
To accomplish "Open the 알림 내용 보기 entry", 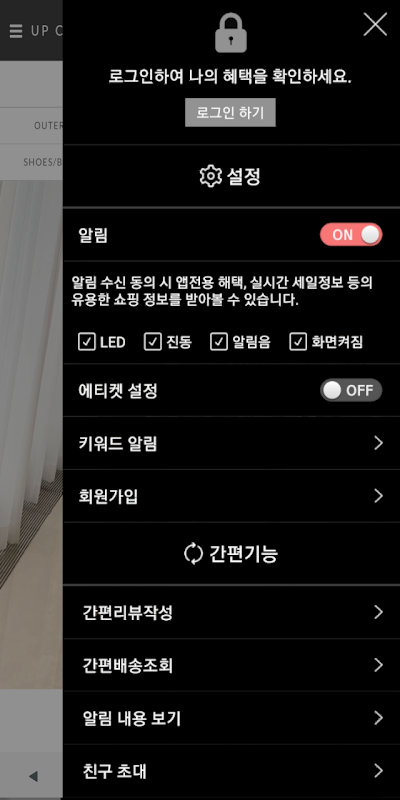I will pos(232,718).
